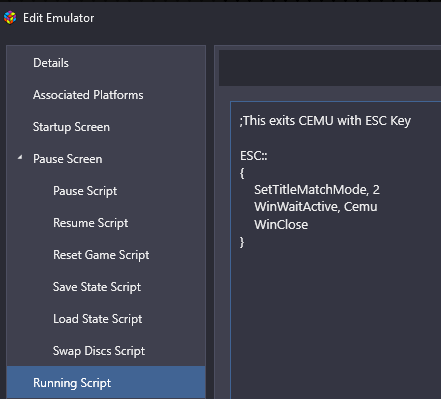Viewport: 441px width, 399px height.
Task: Select Associated Platforms in sidebar
Action: [88, 95]
